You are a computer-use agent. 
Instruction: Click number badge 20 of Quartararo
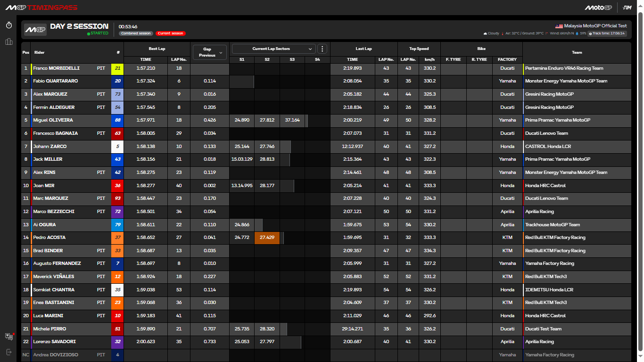pos(117,81)
